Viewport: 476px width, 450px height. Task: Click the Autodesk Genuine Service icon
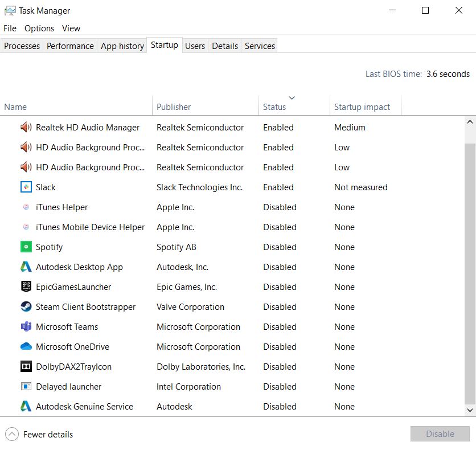[x=26, y=406]
